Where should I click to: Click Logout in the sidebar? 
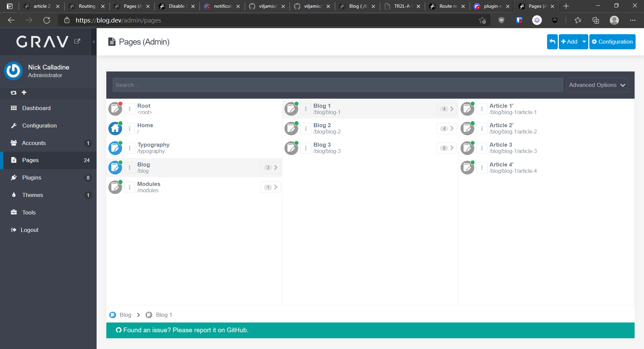click(x=48, y=230)
